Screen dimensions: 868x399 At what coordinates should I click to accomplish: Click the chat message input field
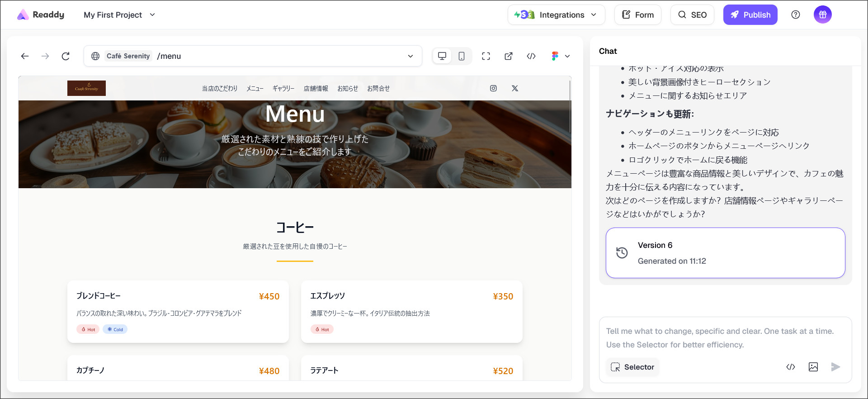tap(725, 337)
